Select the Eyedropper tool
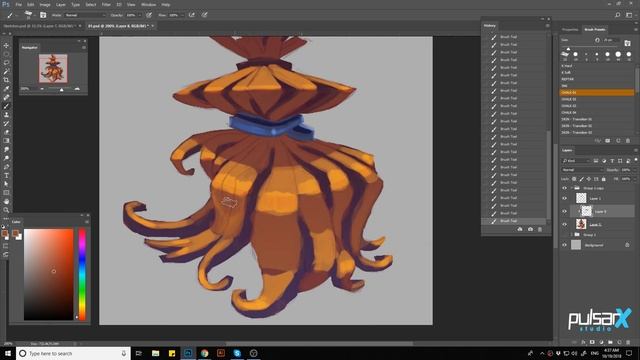This screenshot has height=360, width=640. (6, 89)
